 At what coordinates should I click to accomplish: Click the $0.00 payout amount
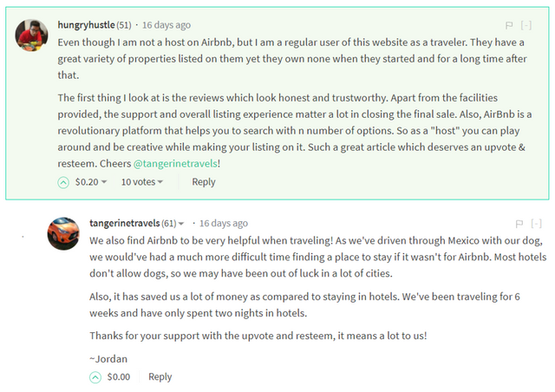pos(119,376)
